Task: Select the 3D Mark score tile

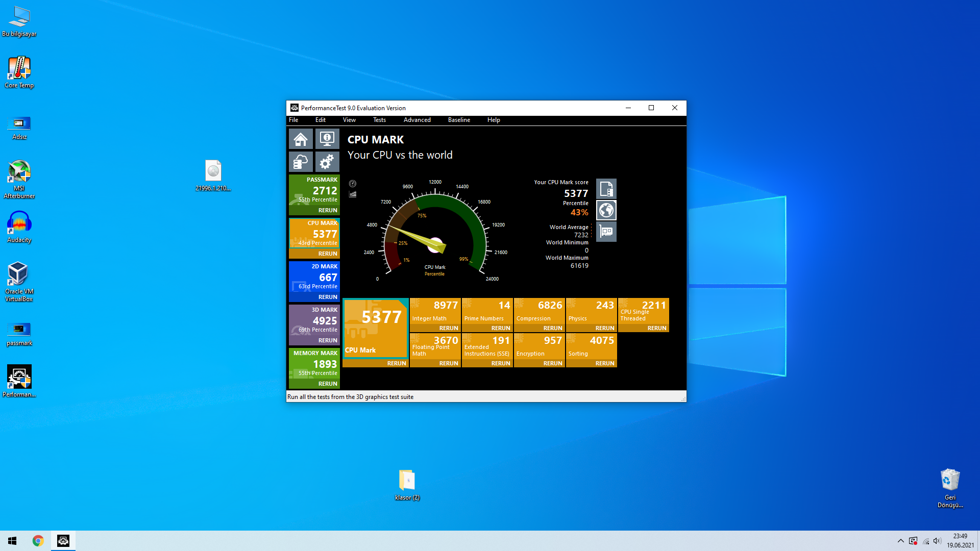Action: click(x=314, y=320)
